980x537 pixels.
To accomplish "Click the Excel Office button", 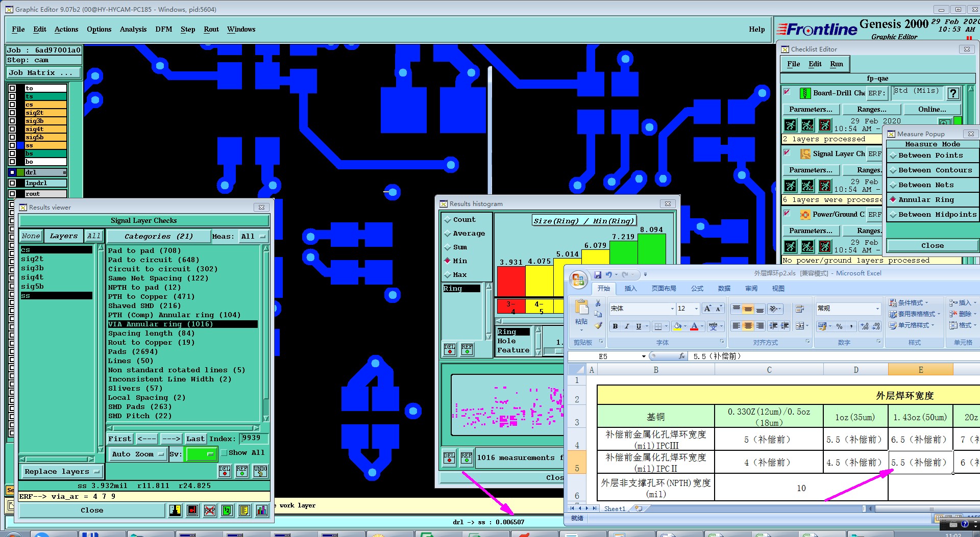I will click(x=578, y=279).
